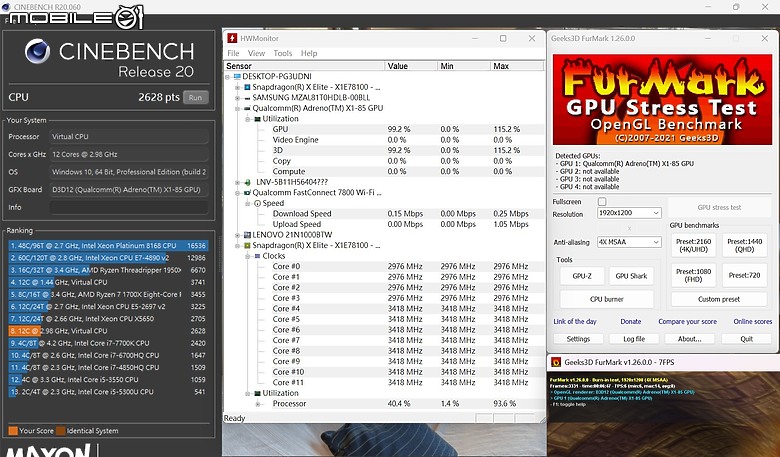This screenshot has width=780, height=457.
Task: Run Preset:1080 FHD benchmark
Action: point(693,275)
